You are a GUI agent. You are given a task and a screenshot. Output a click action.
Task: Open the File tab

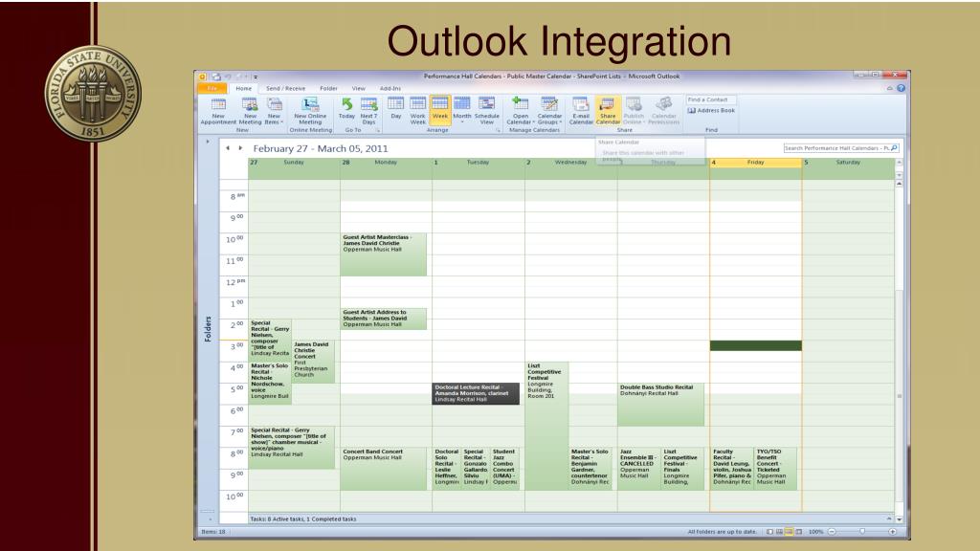click(212, 88)
